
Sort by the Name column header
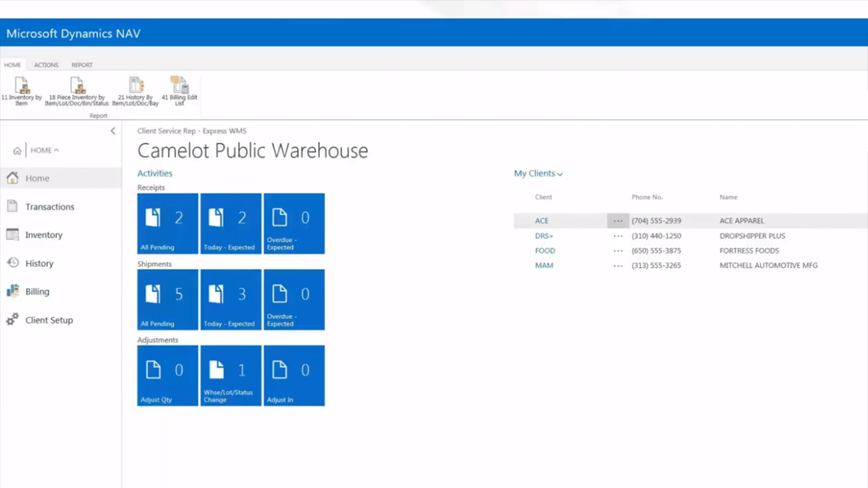(728, 197)
